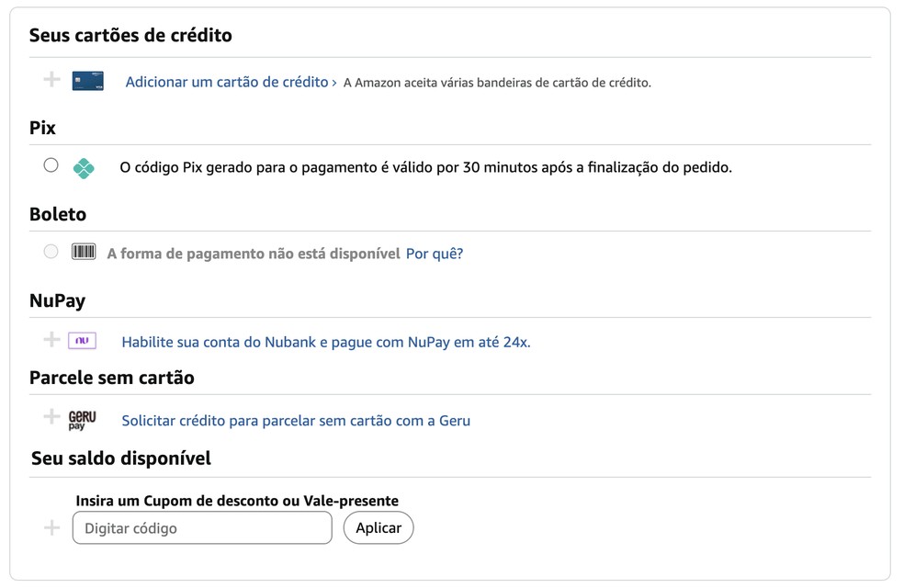Screen dimensions: 904x588
Task: Click the plus icon beside the NuPay row
Action: pyautogui.click(x=51, y=339)
